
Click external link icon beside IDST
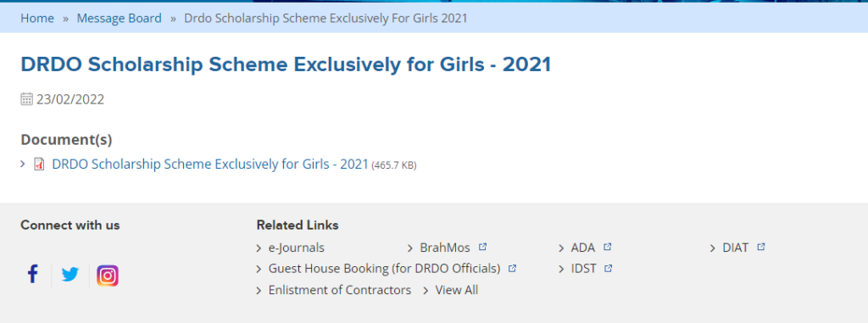[x=609, y=269]
